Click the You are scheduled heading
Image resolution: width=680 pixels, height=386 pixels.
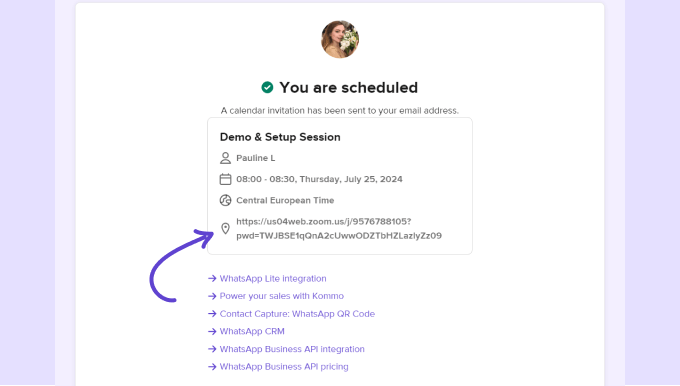pos(348,88)
